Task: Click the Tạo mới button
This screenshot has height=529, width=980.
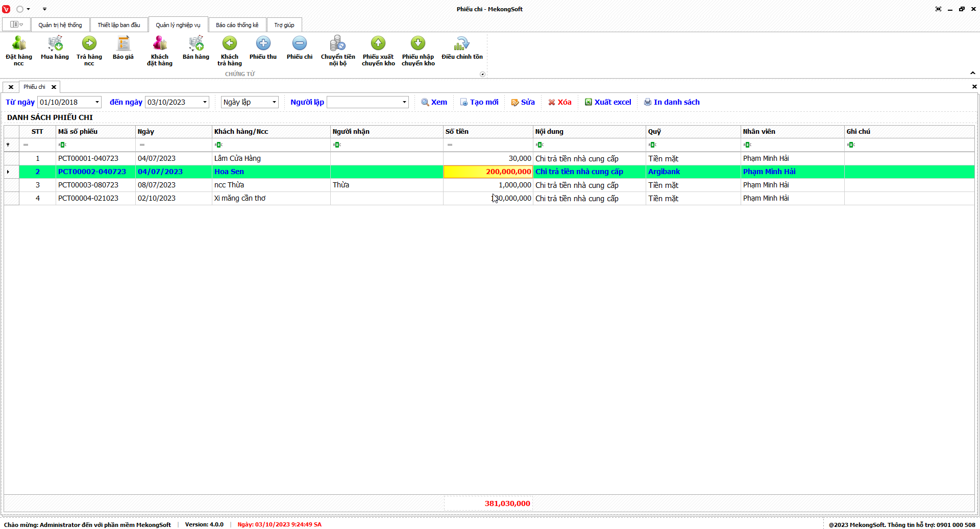Action: [479, 102]
